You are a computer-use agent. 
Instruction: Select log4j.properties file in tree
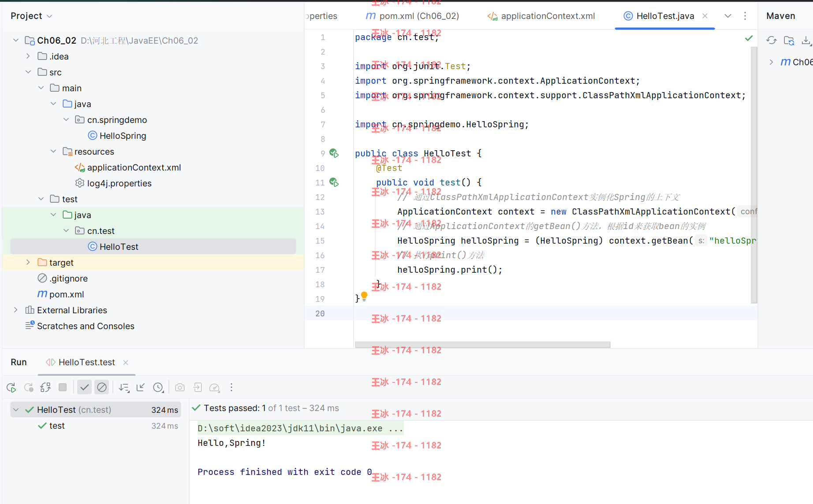tap(113, 183)
